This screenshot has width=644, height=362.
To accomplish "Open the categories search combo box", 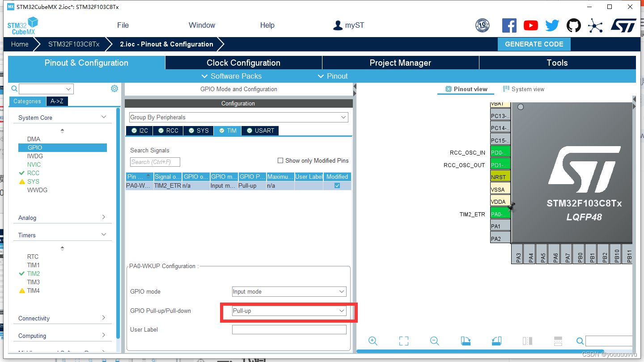I will [x=46, y=89].
